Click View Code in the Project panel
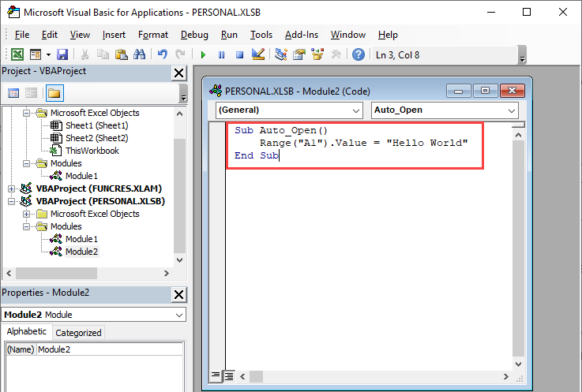582x392 pixels. tap(13, 93)
